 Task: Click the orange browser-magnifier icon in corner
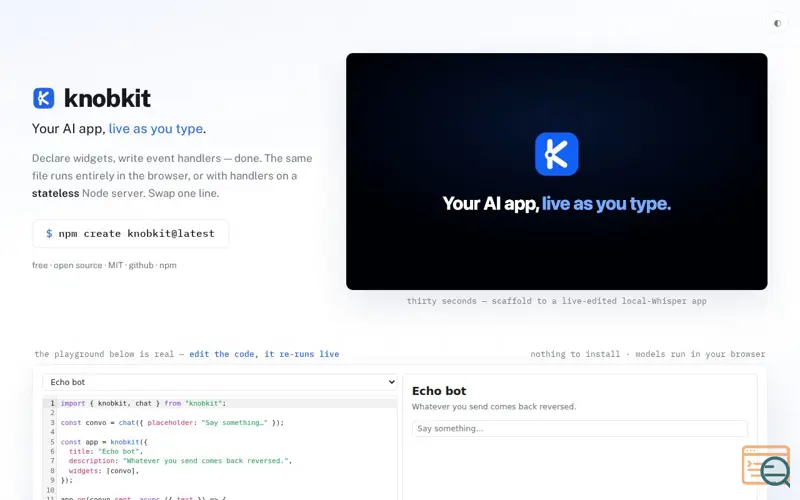(766, 466)
